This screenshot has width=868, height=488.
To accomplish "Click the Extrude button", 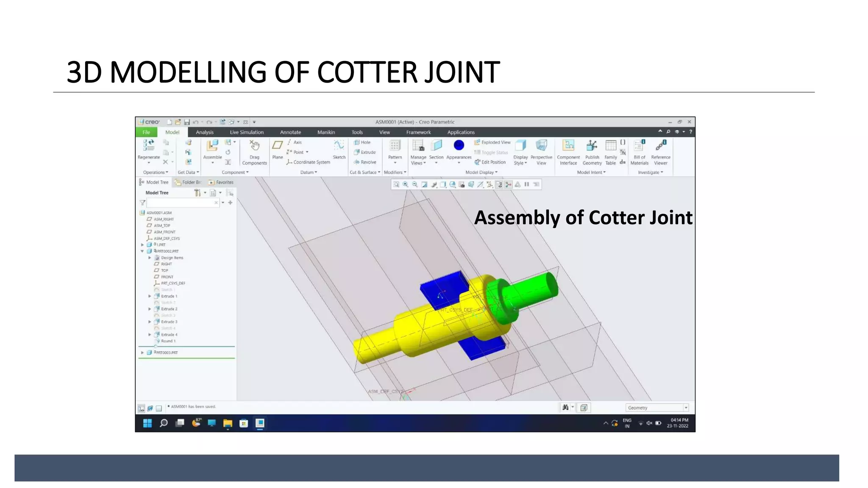I will point(365,152).
